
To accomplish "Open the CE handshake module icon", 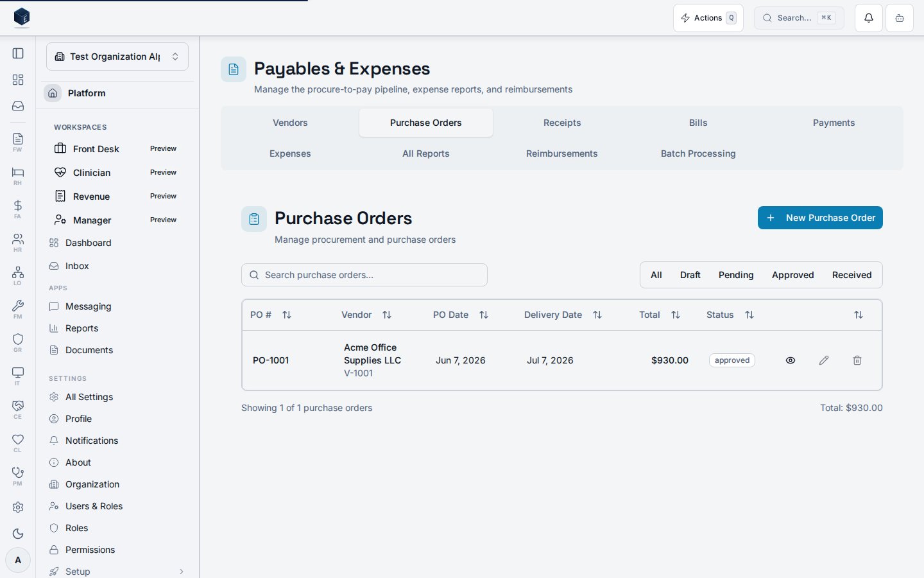I will [x=18, y=409].
